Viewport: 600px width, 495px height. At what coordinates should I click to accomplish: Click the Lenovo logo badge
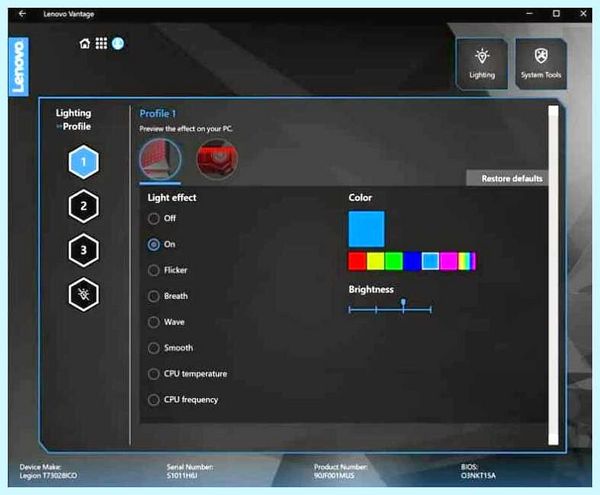(18, 67)
